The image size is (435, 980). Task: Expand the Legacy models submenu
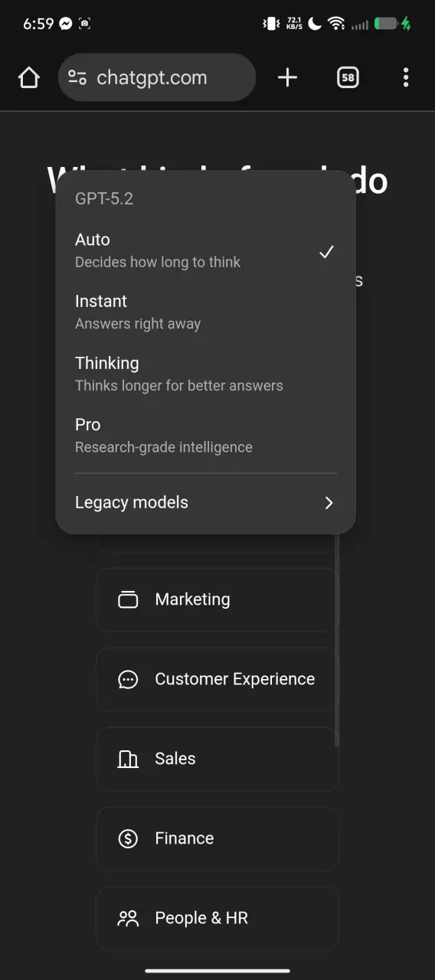[205, 503]
